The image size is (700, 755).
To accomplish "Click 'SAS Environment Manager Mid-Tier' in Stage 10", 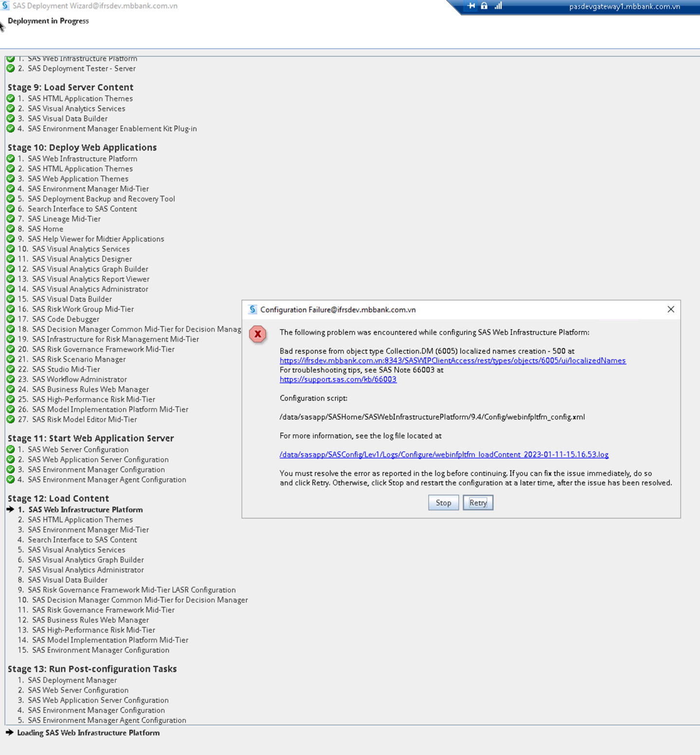I will 89,189.
